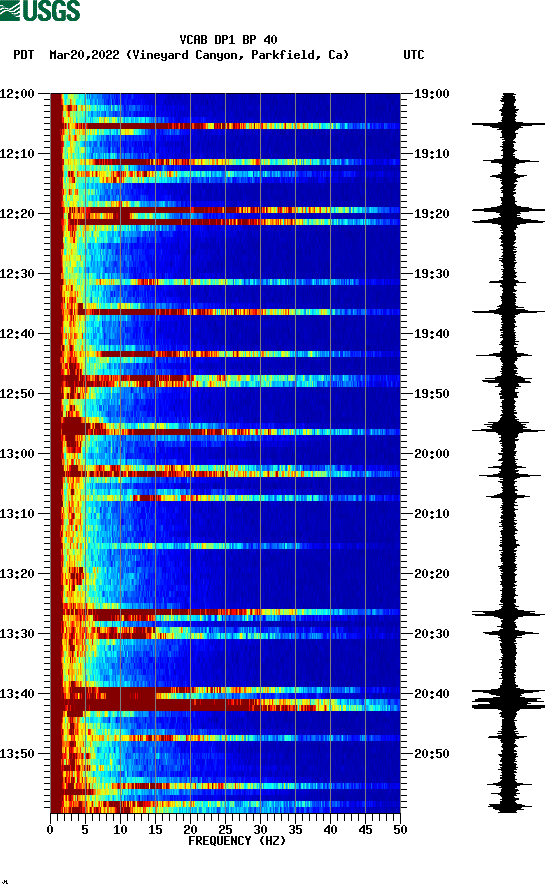Viewport: 552px width, 893px height.
Task: Click the 15 Hz frequency axis label
Action: pyautogui.click(x=155, y=830)
